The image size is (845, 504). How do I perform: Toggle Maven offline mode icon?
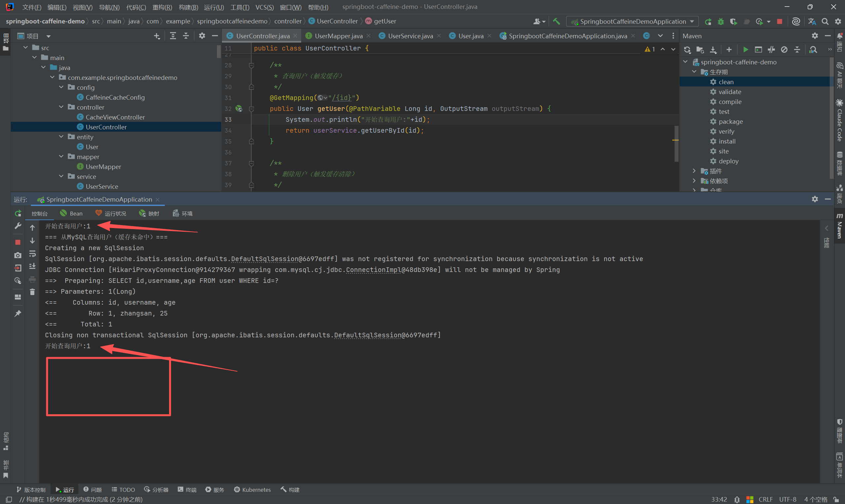point(771,50)
